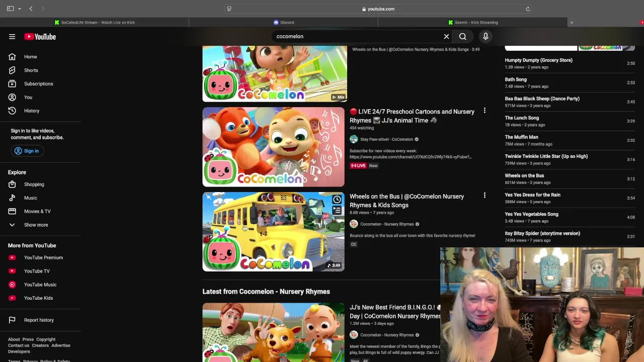The image size is (644, 362).
Task: Start voice search with the microphone icon
Action: [x=486, y=36]
